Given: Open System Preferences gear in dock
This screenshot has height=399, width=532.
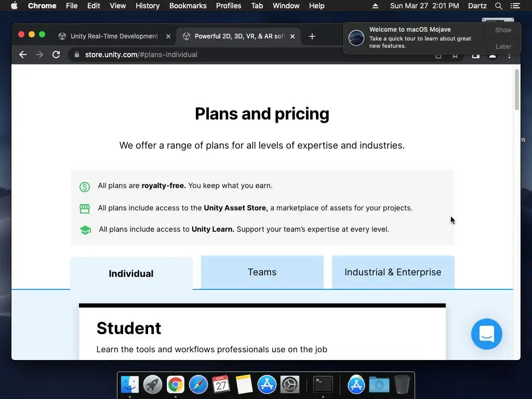Looking at the screenshot, I should (289, 385).
